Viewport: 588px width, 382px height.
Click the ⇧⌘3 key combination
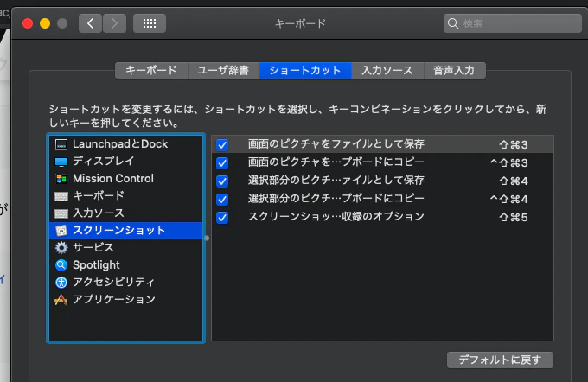point(514,144)
